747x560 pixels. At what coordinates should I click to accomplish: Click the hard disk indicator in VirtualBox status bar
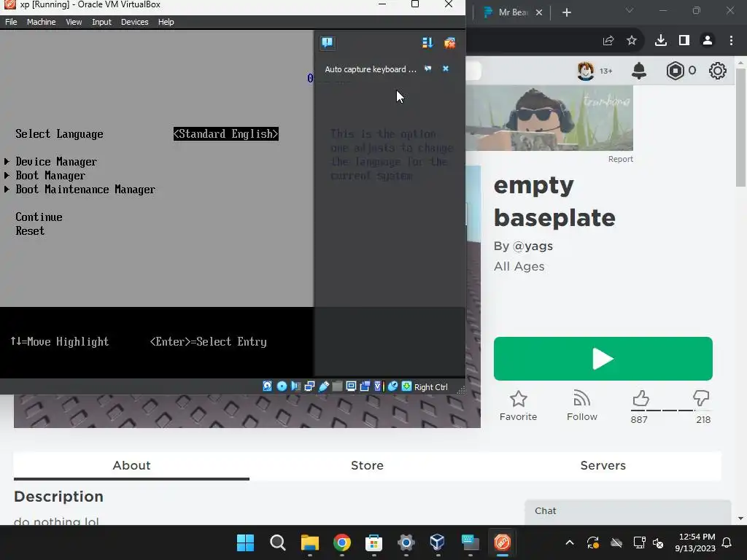(267, 386)
